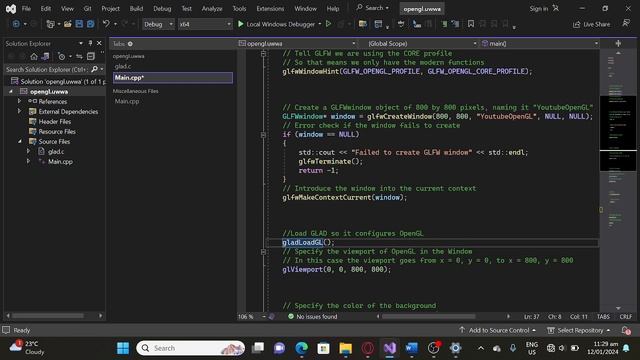Click the title bar Search button
The image size is (640, 360).
(372, 8)
